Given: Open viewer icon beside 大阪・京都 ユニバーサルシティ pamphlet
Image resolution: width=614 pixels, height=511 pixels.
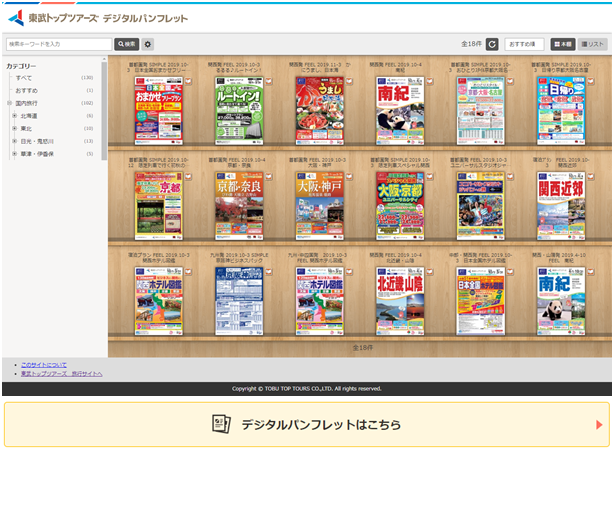Looking at the screenshot, I should point(430,177).
